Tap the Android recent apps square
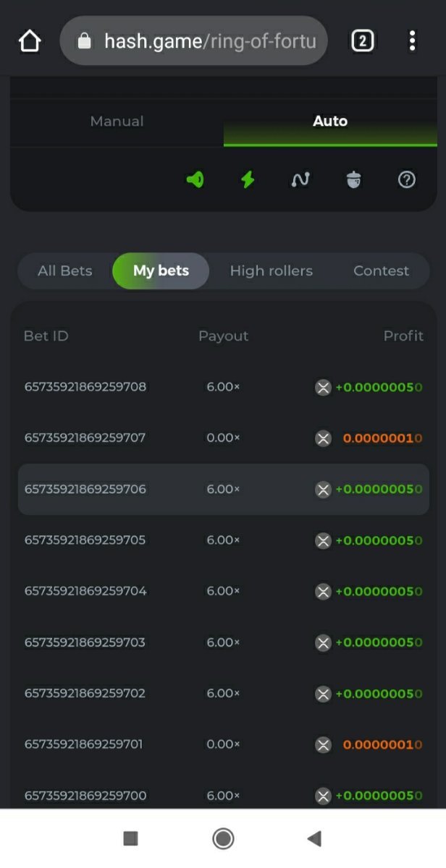Screen dimensions: 446x868 (x=130, y=838)
